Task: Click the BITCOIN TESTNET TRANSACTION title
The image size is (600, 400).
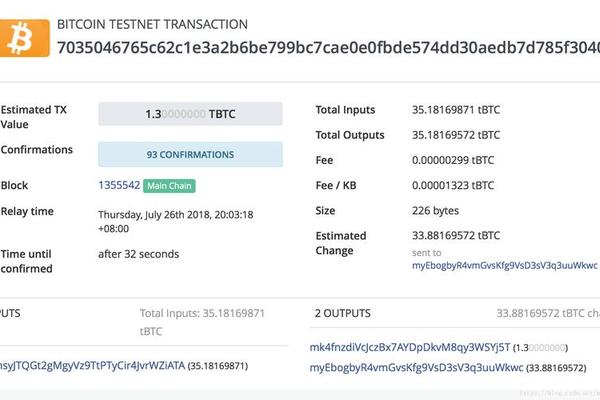Action: coord(152,24)
